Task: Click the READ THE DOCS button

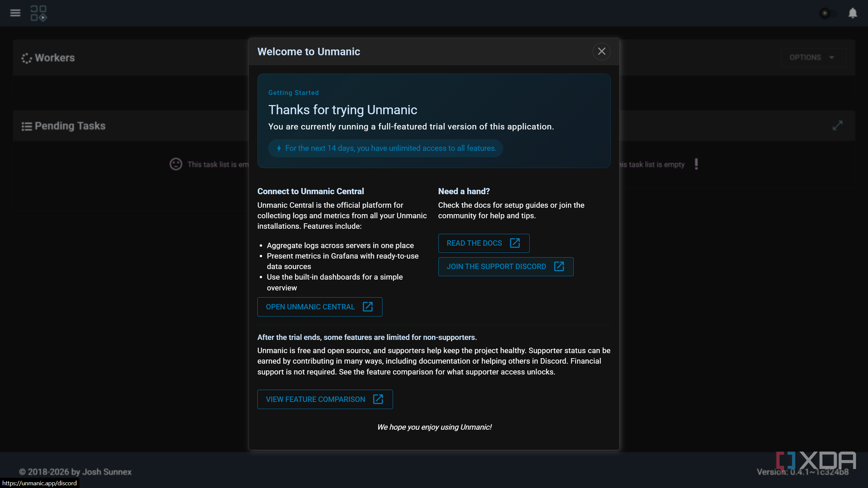Action: tap(484, 243)
